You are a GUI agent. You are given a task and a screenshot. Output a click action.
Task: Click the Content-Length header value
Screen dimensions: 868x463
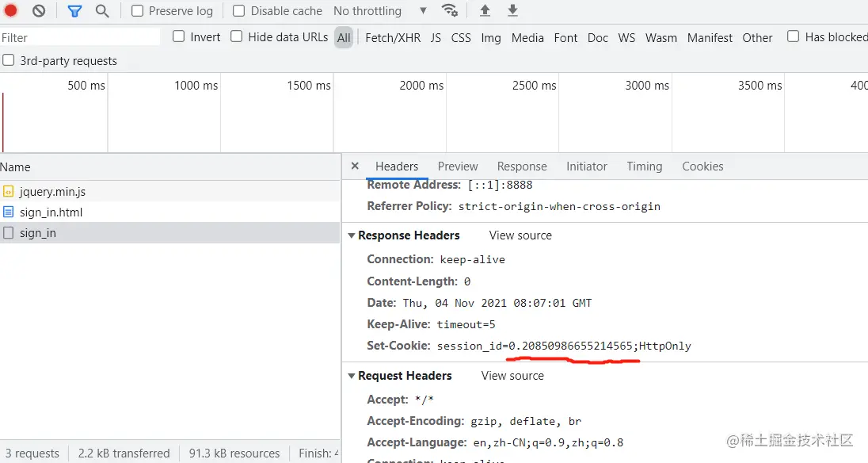466,281
